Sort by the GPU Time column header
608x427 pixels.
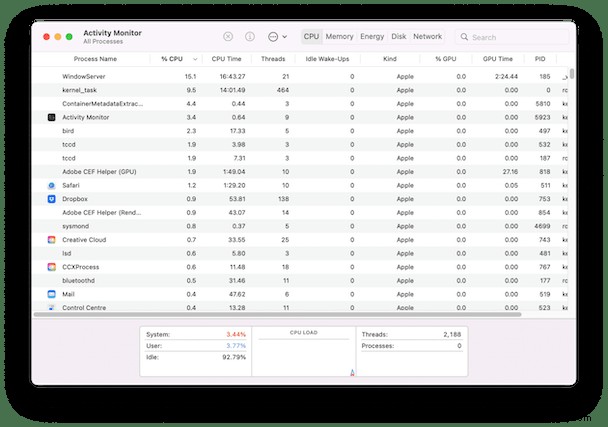coord(497,59)
